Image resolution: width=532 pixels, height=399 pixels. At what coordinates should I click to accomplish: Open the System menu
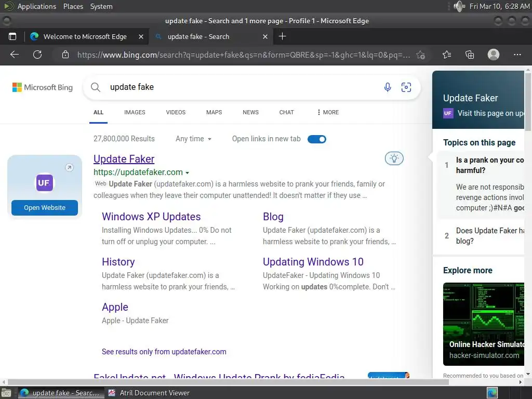pyautogui.click(x=101, y=6)
